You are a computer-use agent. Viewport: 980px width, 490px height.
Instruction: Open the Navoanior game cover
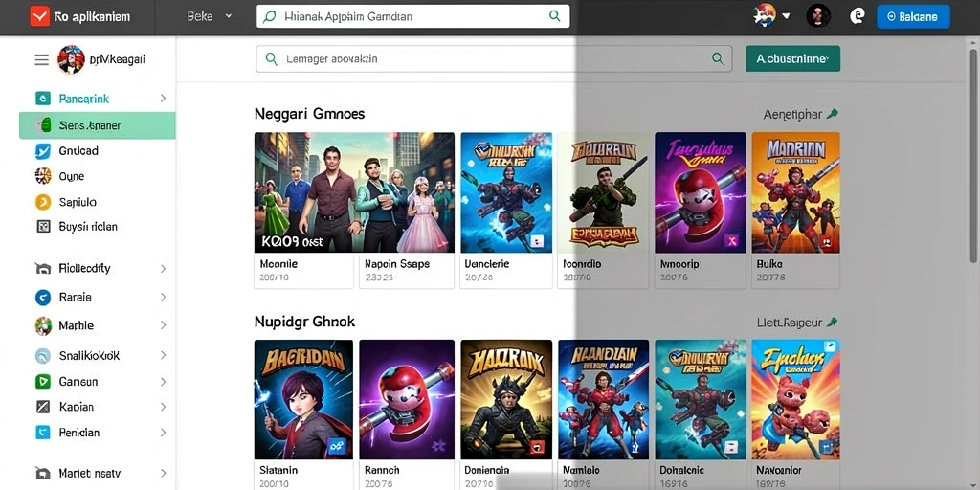tap(795, 399)
